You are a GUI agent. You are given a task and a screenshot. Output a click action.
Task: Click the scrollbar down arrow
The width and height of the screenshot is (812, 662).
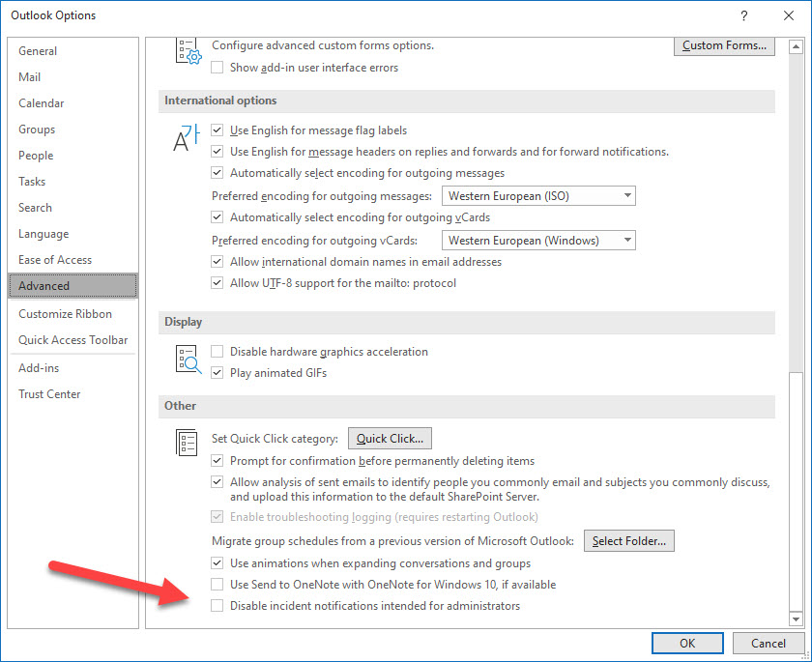coord(796,619)
